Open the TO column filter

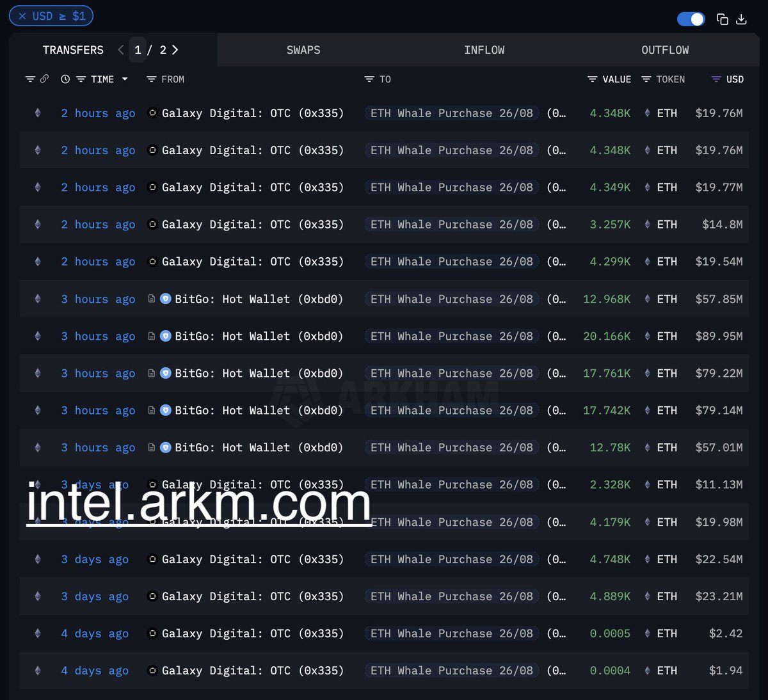tap(369, 79)
